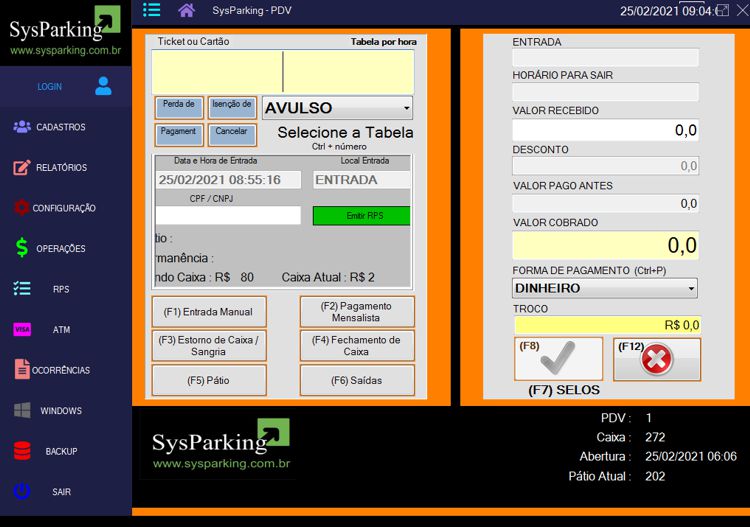Click the LOGIN user avatar icon
The height and width of the screenshot is (527, 750).
click(x=103, y=86)
